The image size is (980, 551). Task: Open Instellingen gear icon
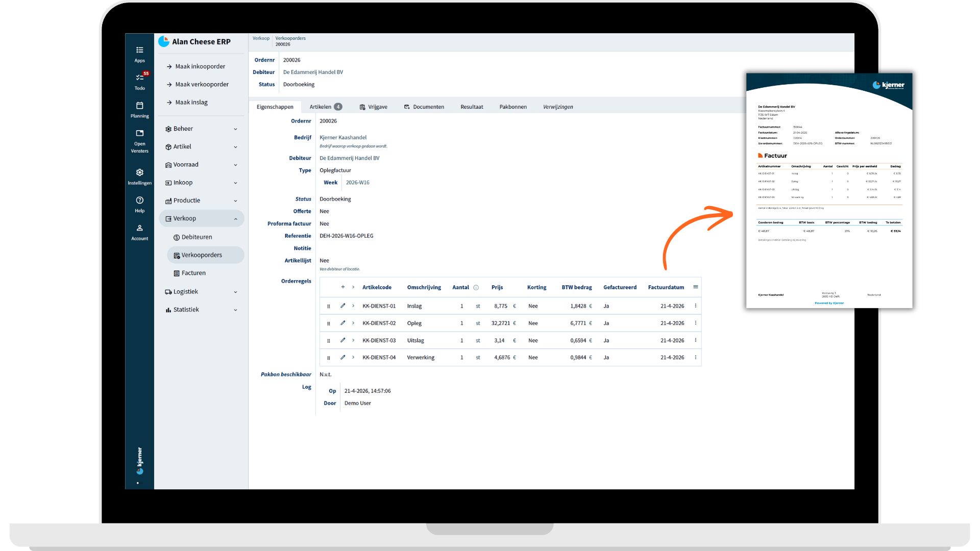(x=139, y=172)
